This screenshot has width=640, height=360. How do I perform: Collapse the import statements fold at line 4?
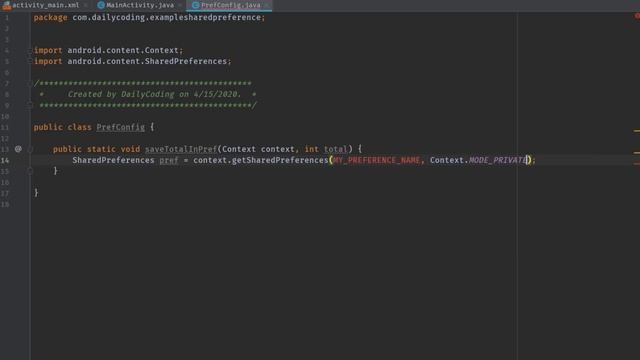(30, 51)
